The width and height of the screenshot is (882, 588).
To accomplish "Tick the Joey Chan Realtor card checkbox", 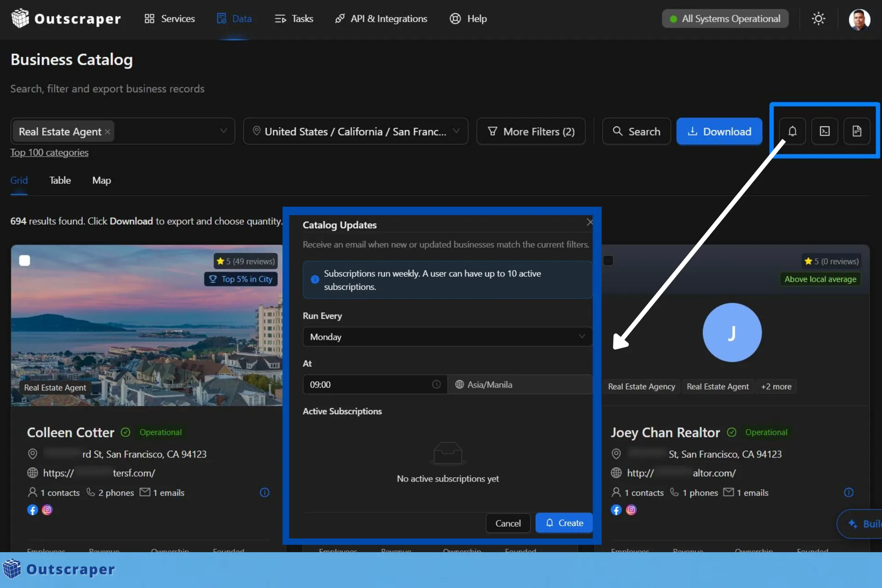I will pyautogui.click(x=608, y=260).
